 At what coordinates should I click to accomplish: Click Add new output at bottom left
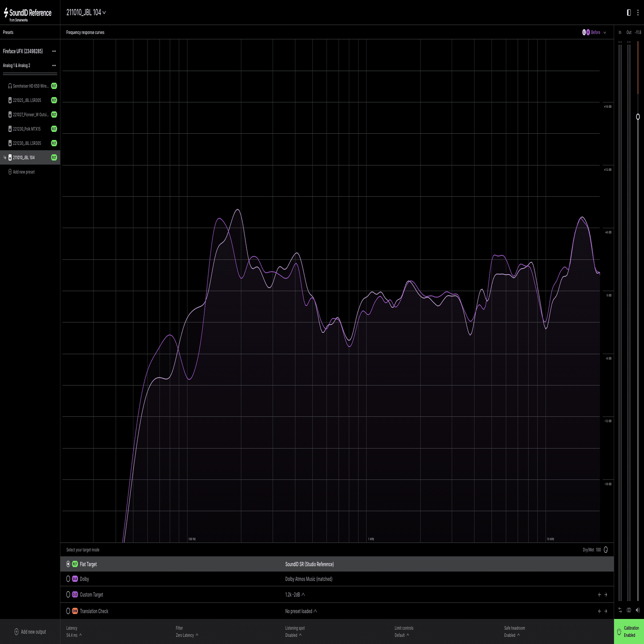coord(29,632)
